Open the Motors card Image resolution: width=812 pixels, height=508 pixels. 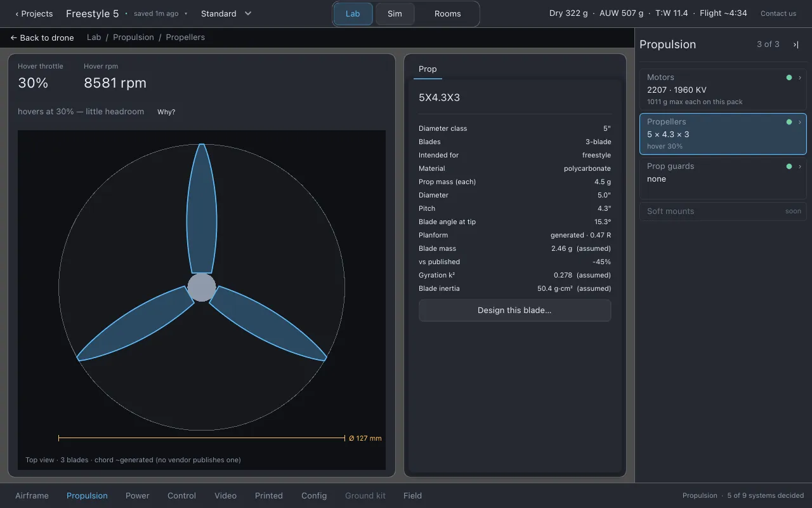pos(723,90)
